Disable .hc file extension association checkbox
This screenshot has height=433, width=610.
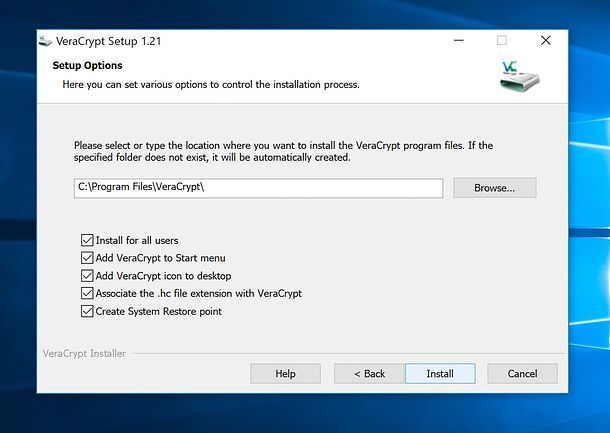pyautogui.click(x=87, y=293)
